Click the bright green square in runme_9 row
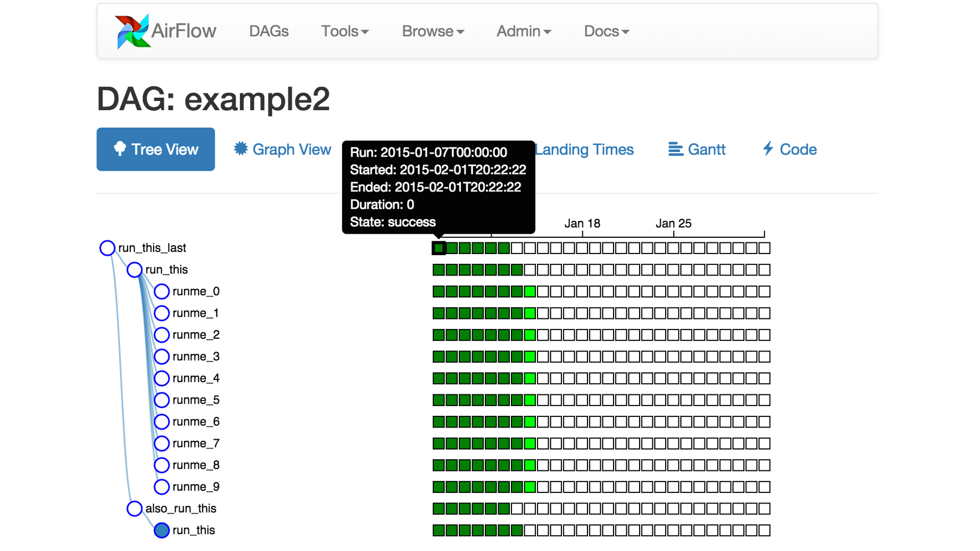The image size is (980, 551). 530,487
